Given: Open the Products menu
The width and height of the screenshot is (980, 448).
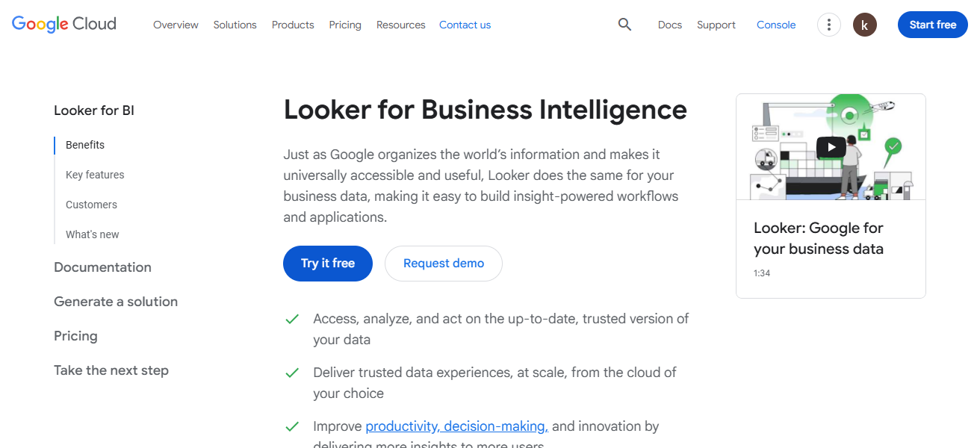Looking at the screenshot, I should (x=292, y=25).
